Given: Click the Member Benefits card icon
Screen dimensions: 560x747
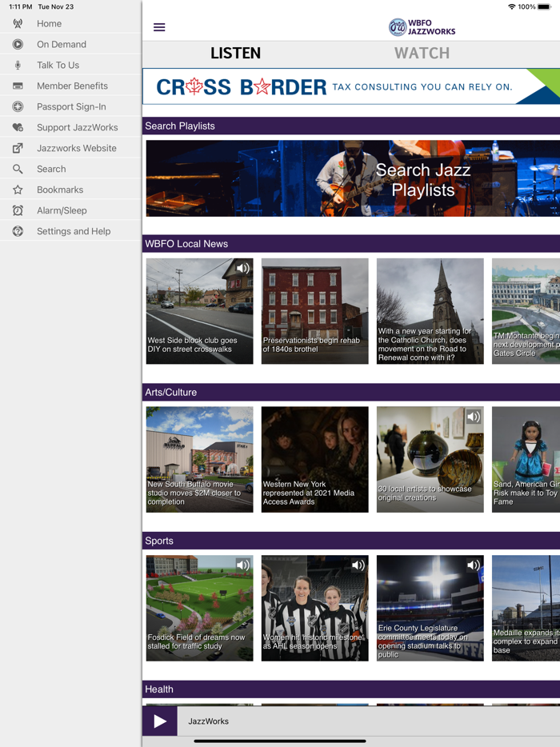Looking at the screenshot, I should point(18,86).
